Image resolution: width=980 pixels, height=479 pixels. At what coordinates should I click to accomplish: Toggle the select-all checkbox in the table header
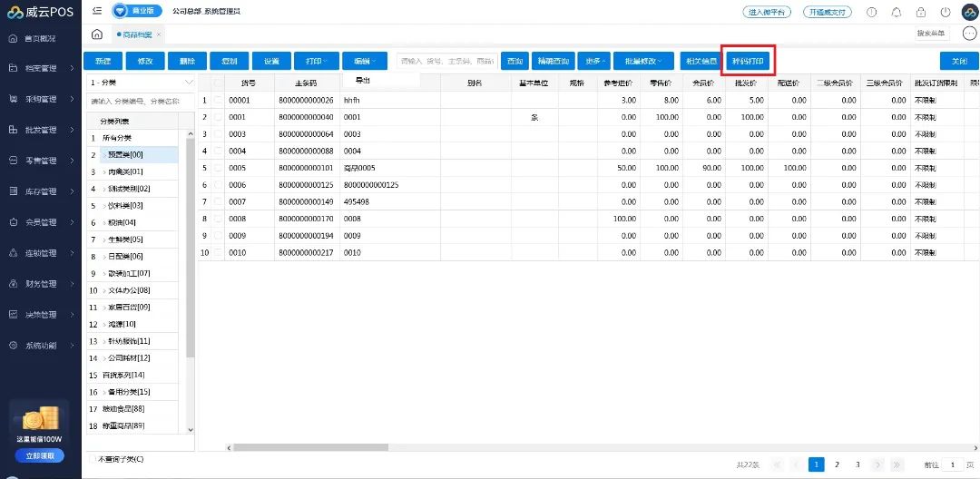(218, 83)
